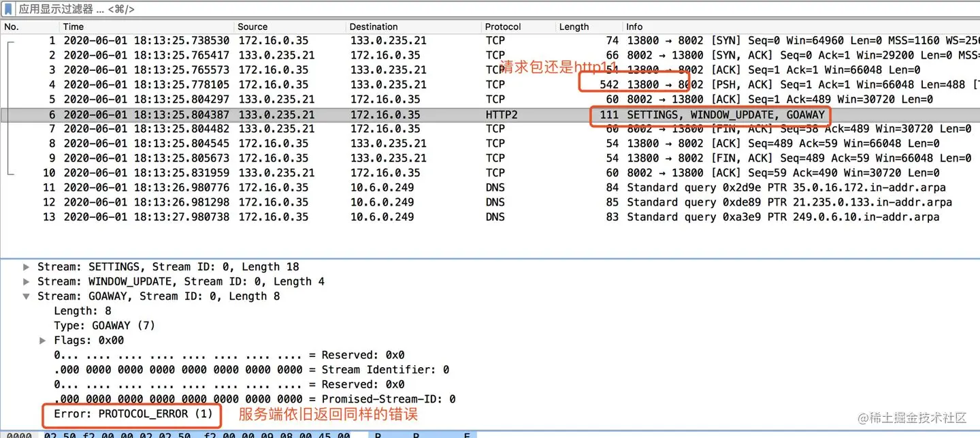
Task: Select the HTTP2 packet number 6
Action: coord(490,114)
